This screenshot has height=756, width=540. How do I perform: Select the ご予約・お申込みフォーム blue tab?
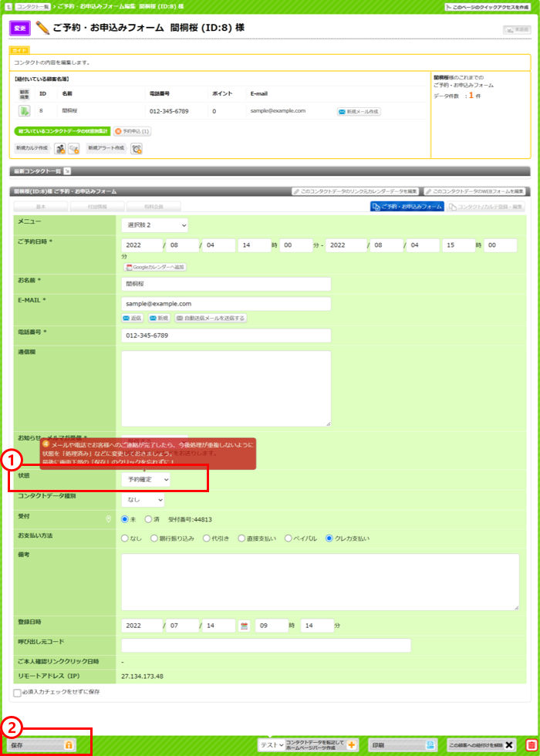click(x=407, y=207)
